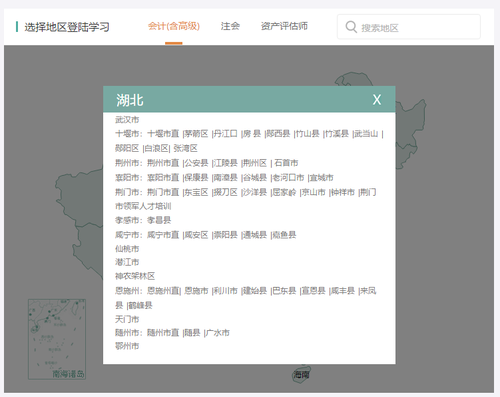Choose the 荆门市直 link
The height and width of the screenshot is (397, 500).
pyautogui.click(x=163, y=192)
